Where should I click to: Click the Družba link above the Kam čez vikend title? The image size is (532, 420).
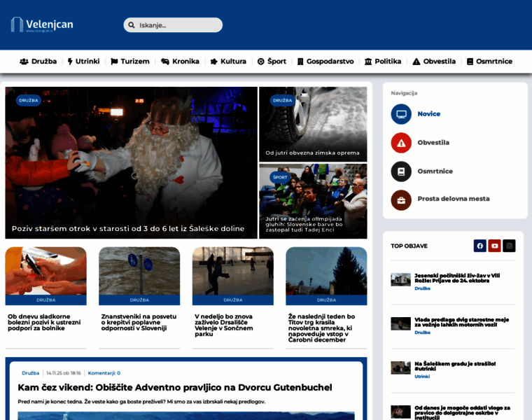pos(31,373)
